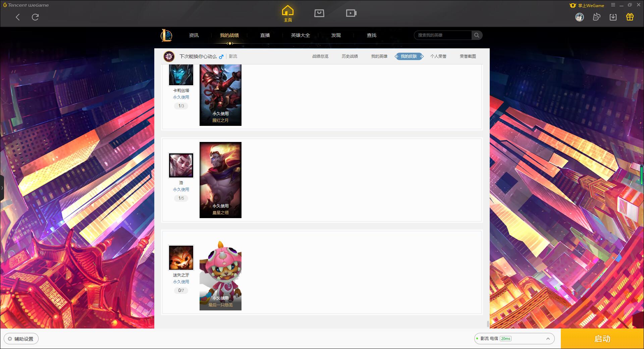This screenshot has width=644, height=349.
Task: Switch to 战绩总览 sub-tab
Action: (320, 56)
